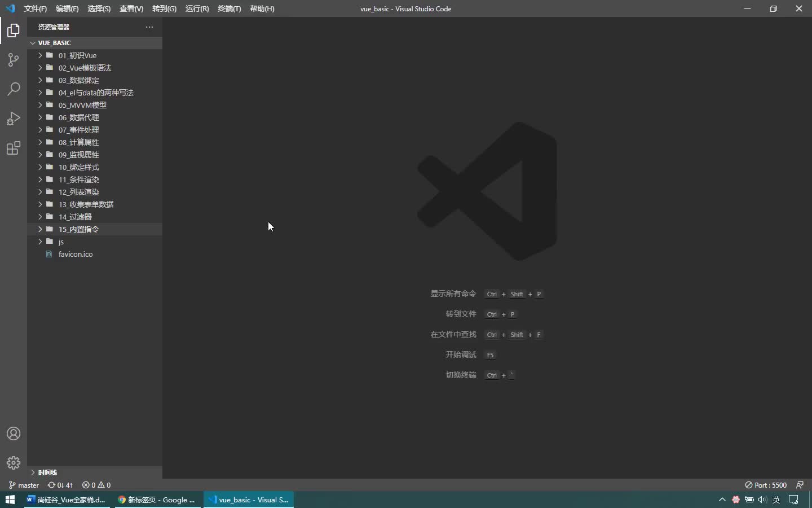Screen dimensions: 812x508
Task: Click the input method indicator 英
Action: click(x=776, y=500)
